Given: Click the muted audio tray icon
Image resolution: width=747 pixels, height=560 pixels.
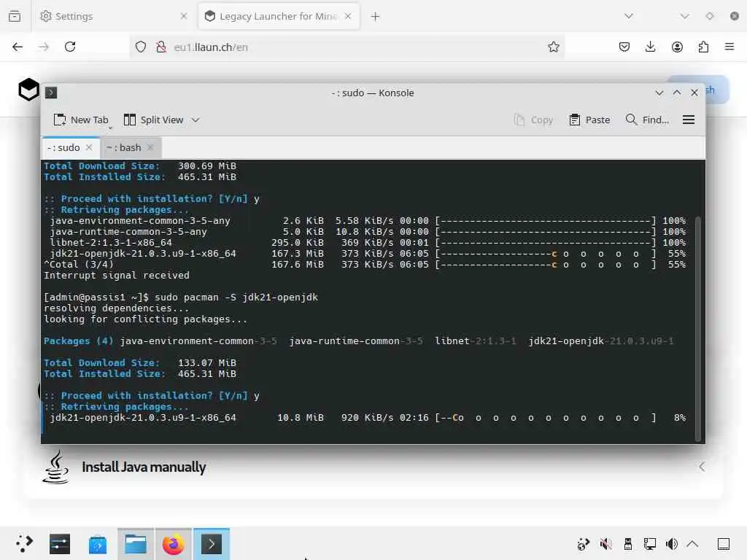Looking at the screenshot, I should (x=605, y=544).
